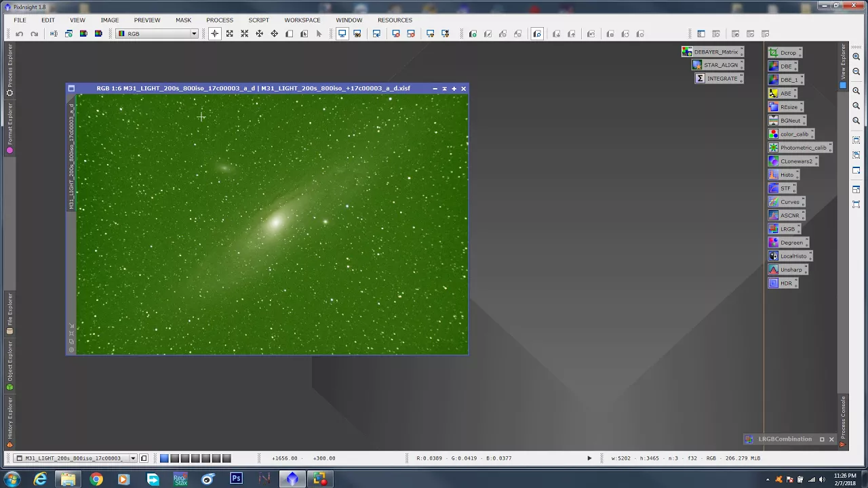Image resolution: width=868 pixels, height=488 pixels.
Task: Open Internet Explorer from the taskbar
Action: pyautogui.click(x=41, y=479)
